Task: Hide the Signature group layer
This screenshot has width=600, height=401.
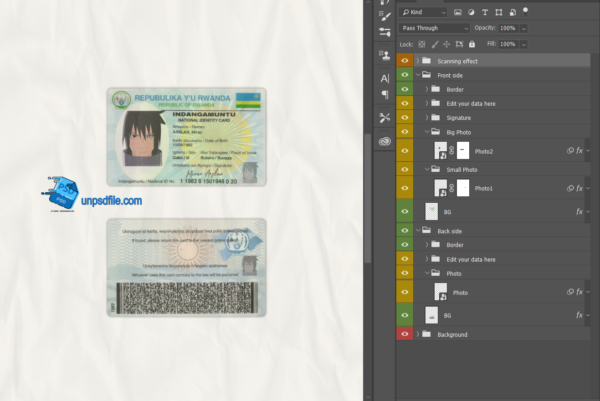Action: click(404, 117)
